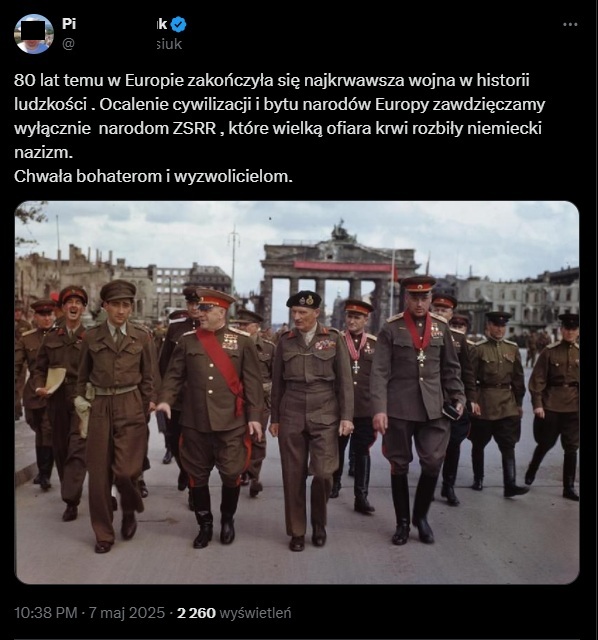The width and height of the screenshot is (598, 640).
Task: Click the word nazizm in the post
Action: (x=43, y=152)
